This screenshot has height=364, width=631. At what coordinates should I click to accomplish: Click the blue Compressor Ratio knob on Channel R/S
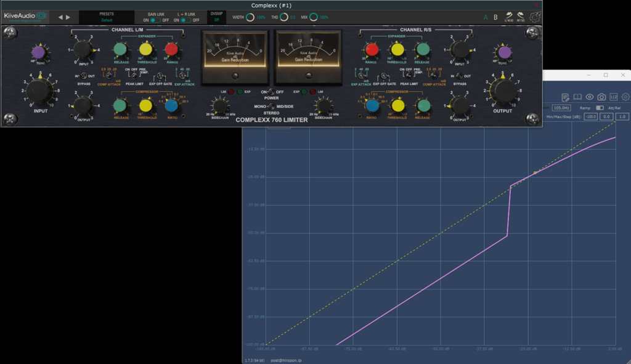coord(372,105)
